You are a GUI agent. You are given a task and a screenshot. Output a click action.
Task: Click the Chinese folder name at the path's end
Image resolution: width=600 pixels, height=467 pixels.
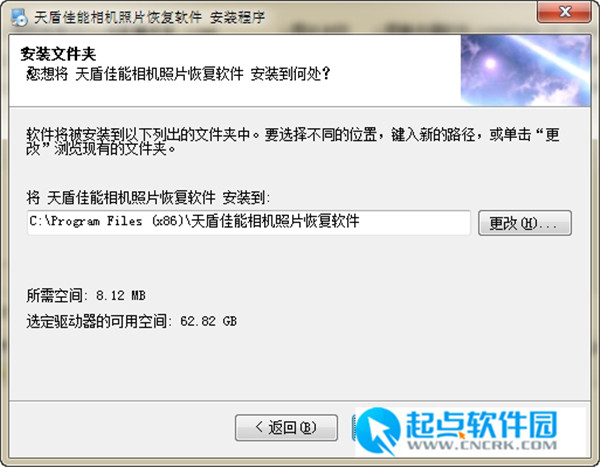coord(275,221)
